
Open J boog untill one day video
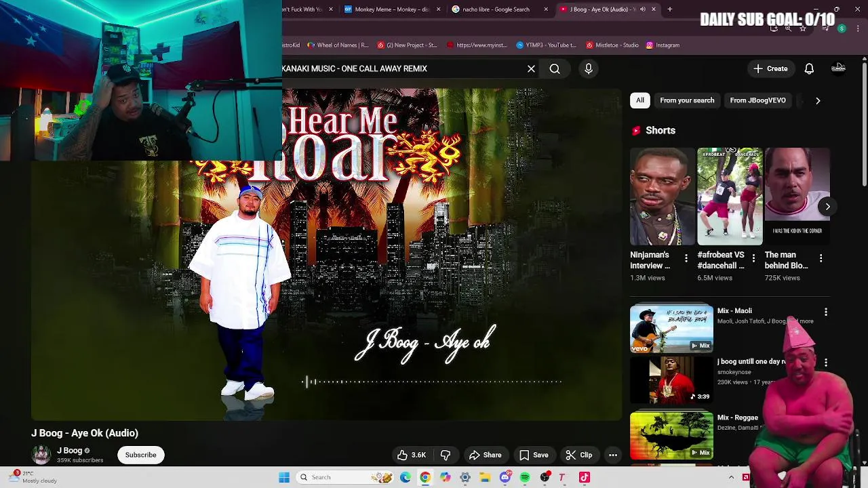671,380
